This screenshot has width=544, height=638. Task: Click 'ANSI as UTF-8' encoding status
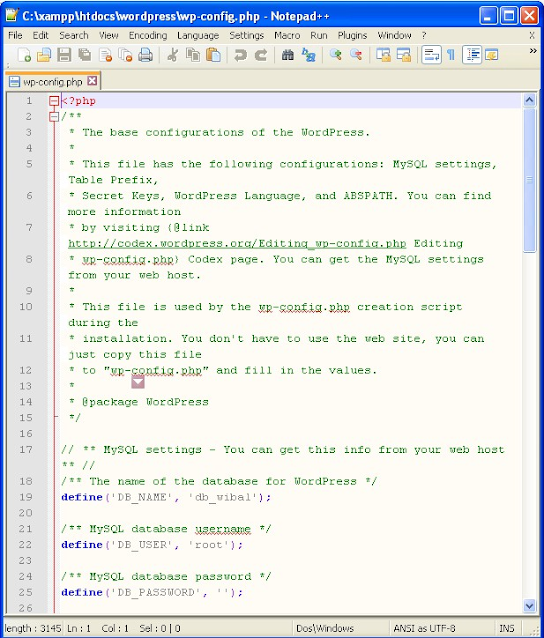[x=424, y=628]
